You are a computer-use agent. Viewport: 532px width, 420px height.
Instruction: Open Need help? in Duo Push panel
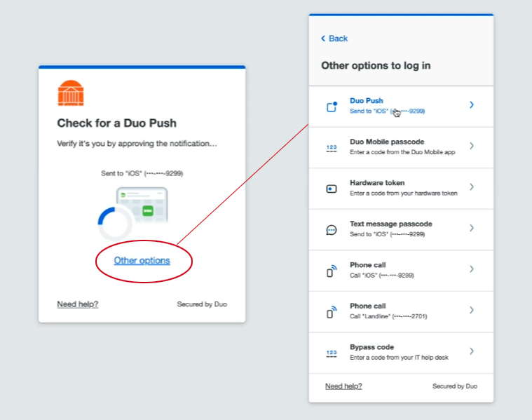click(x=77, y=304)
